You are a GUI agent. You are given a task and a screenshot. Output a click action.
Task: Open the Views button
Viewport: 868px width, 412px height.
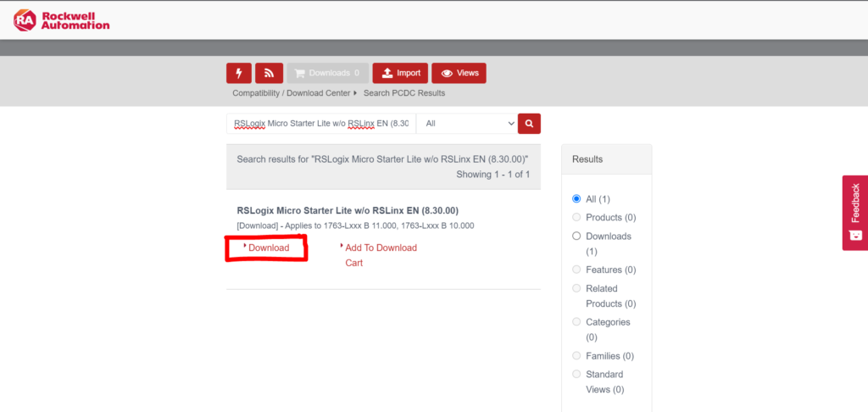[459, 73]
